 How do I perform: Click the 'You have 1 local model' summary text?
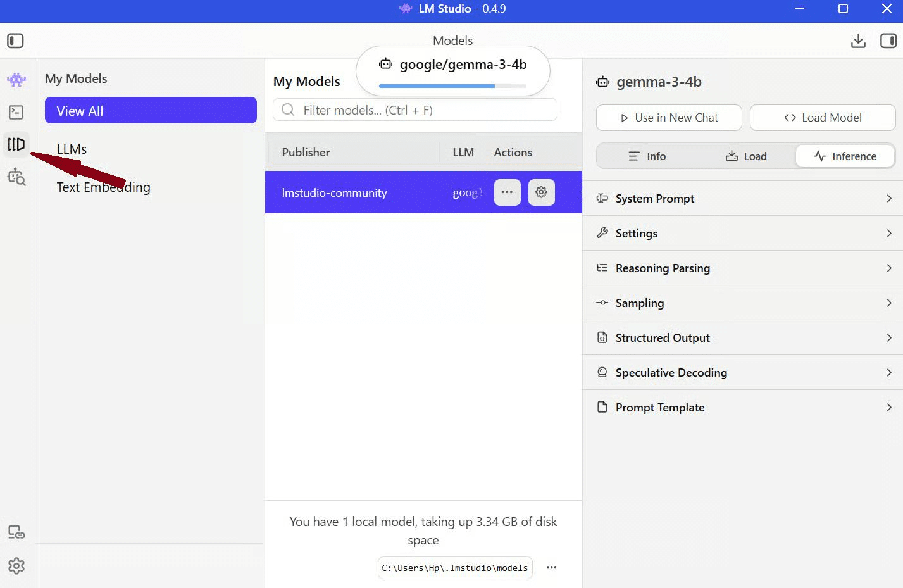(423, 531)
